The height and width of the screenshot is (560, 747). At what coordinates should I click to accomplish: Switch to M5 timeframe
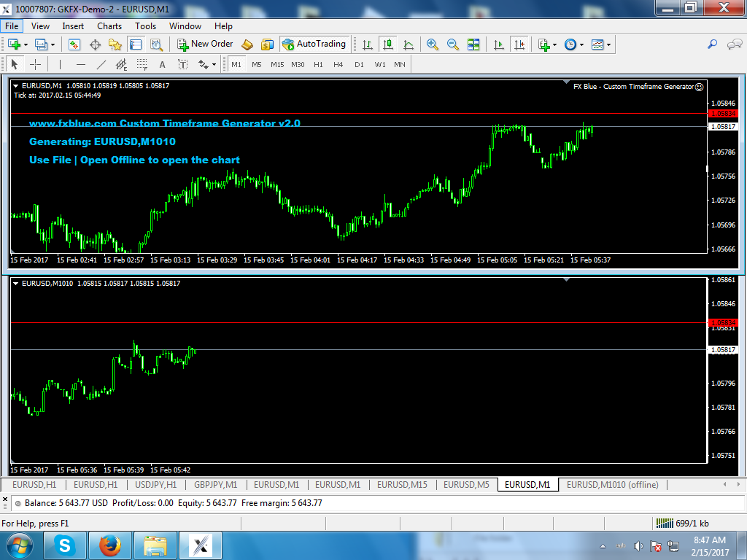tap(257, 64)
